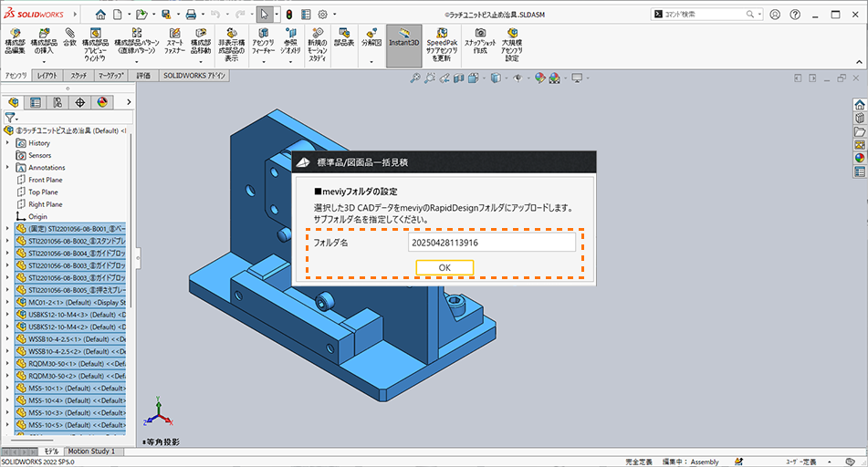Expand 構成部品パターン dropdown arrow
868x467 pixels.
tap(137, 62)
